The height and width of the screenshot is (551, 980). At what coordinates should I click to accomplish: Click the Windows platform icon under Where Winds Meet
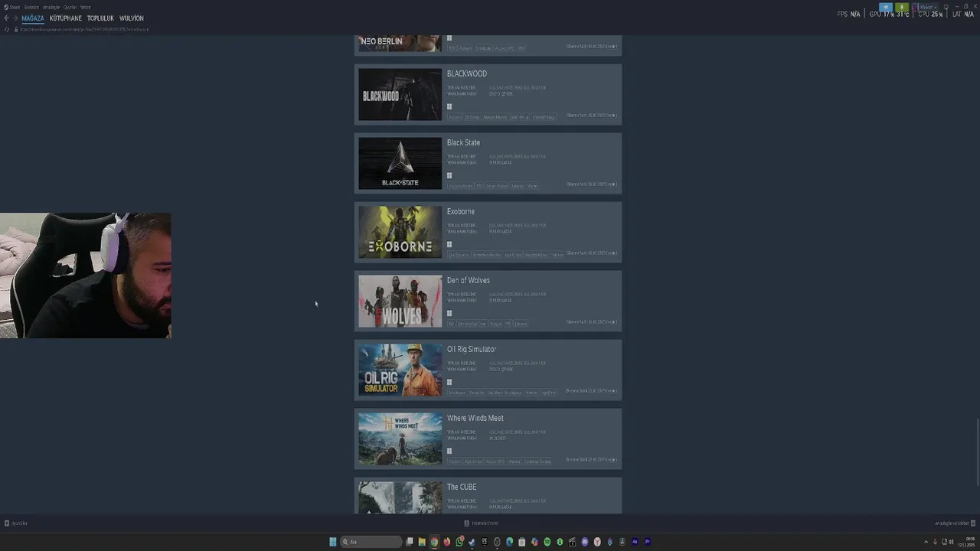coord(449,451)
